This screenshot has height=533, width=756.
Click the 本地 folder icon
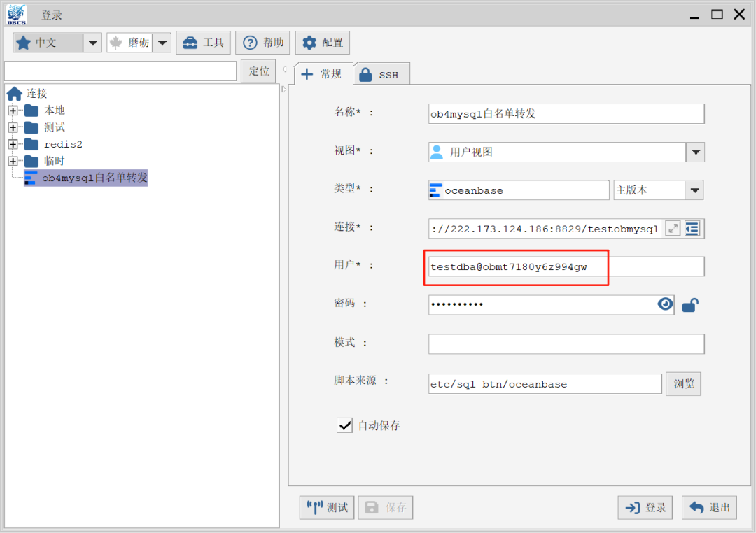point(31,111)
